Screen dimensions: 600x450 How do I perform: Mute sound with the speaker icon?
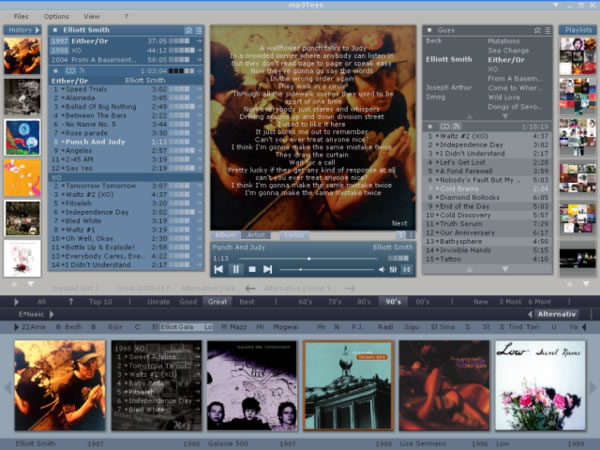click(x=382, y=269)
